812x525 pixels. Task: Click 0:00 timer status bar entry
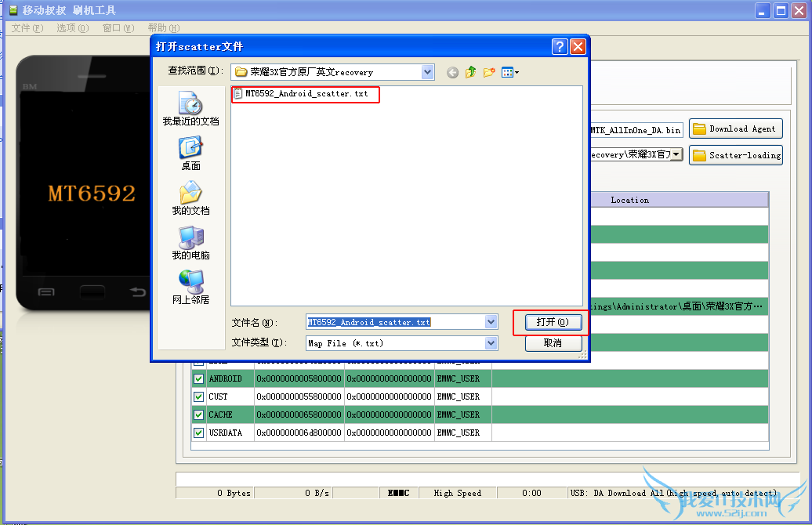click(x=532, y=493)
